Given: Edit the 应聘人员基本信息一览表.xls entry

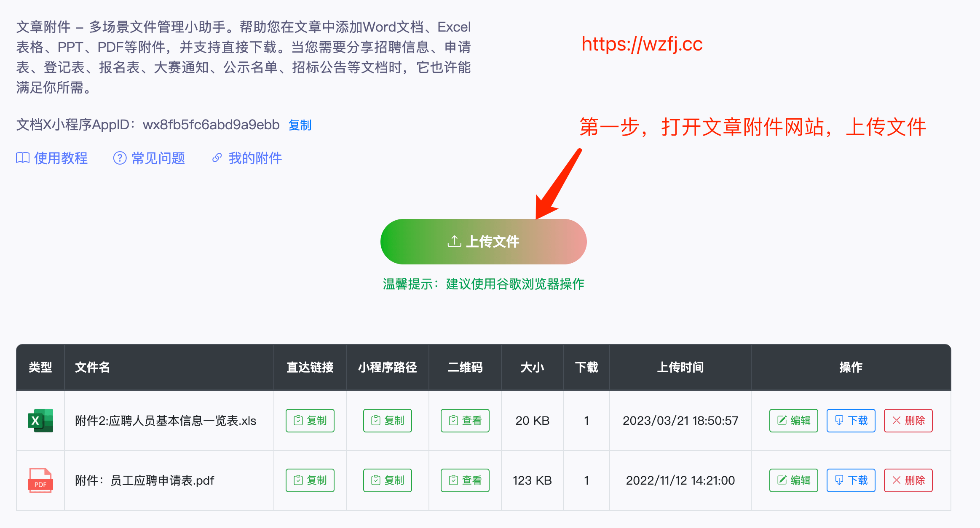Looking at the screenshot, I should click(794, 421).
